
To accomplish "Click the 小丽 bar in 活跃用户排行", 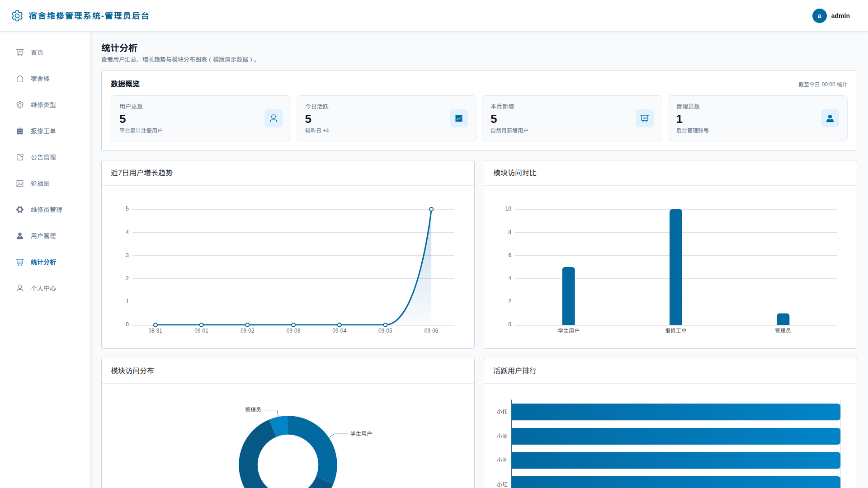I will pyautogui.click(x=676, y=436).
